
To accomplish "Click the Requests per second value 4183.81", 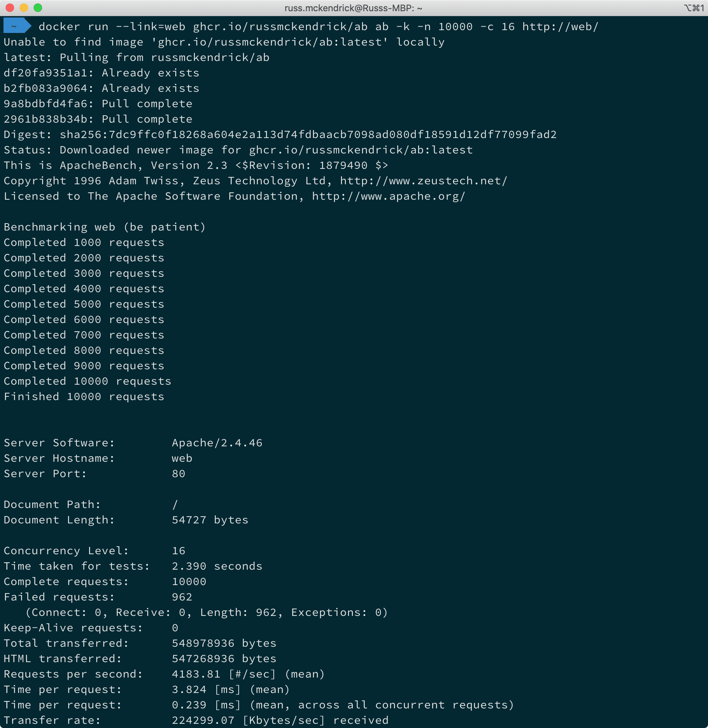I will [x=196, y=674].
